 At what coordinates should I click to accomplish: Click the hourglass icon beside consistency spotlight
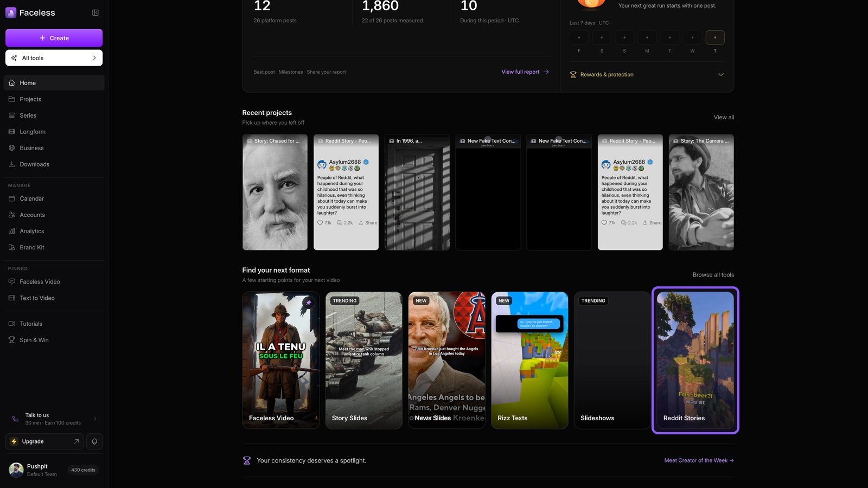pyautogui.click(x=247, y=460)
